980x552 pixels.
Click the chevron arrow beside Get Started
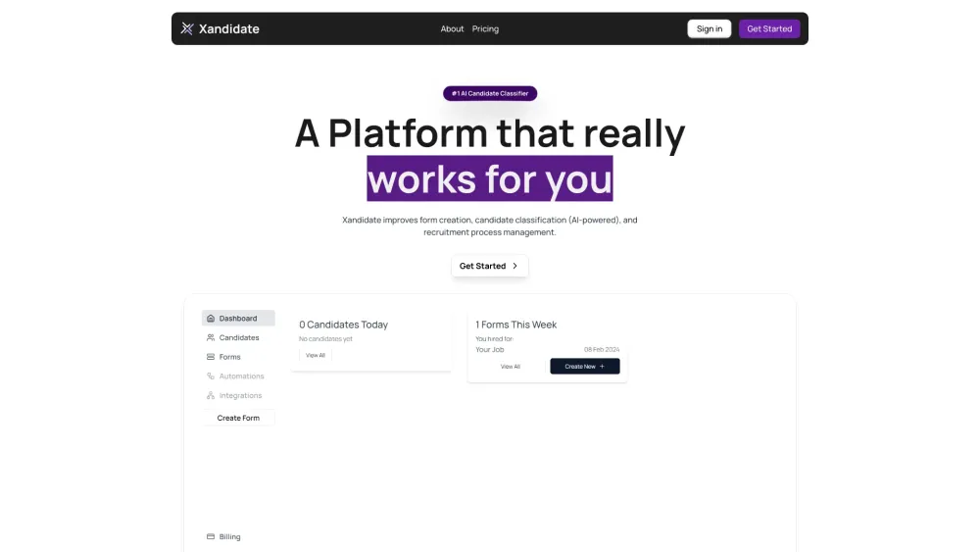coord(515,266)
